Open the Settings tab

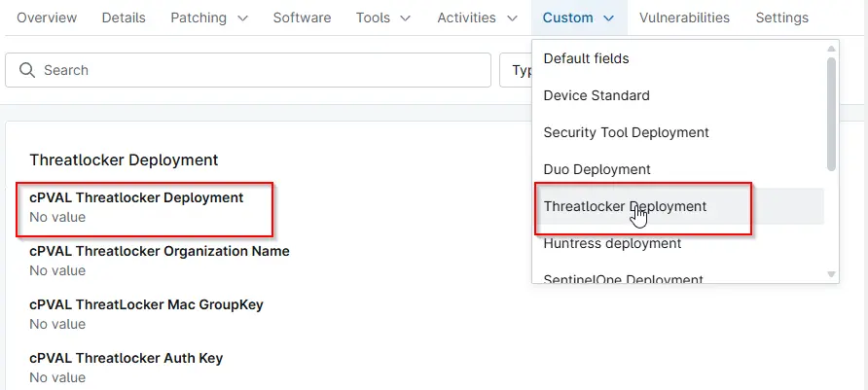pyautogui.click(x=781, y=18)
